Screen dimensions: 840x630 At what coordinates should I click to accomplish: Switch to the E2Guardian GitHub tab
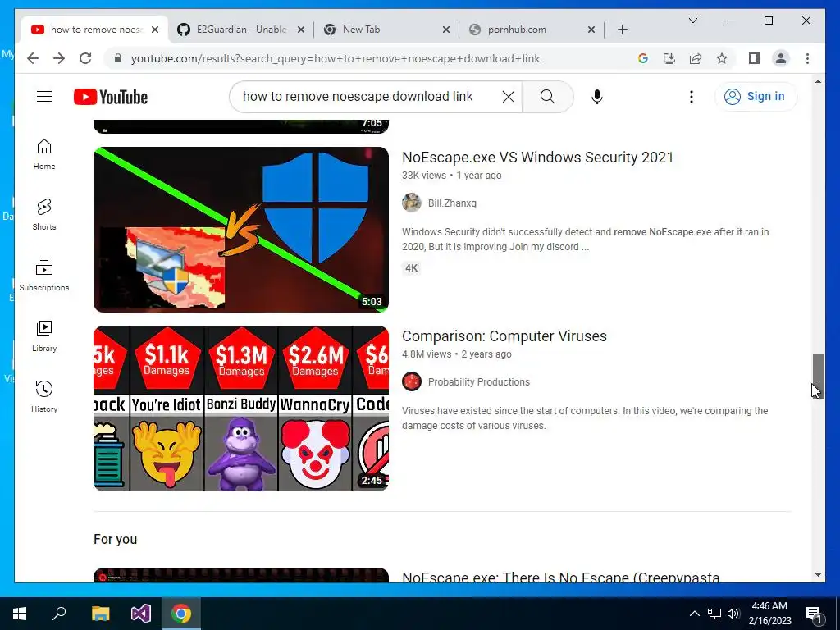[x=241, y=30]
